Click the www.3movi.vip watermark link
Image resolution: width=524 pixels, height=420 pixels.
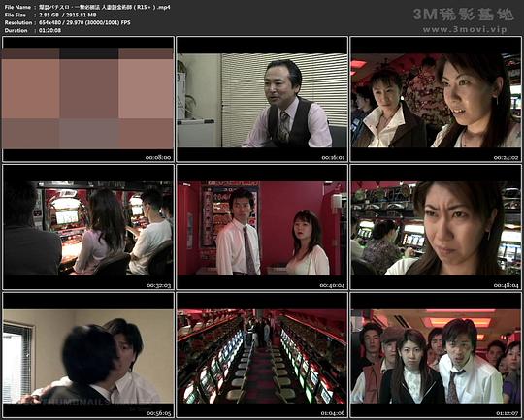[x=465, y=30]
